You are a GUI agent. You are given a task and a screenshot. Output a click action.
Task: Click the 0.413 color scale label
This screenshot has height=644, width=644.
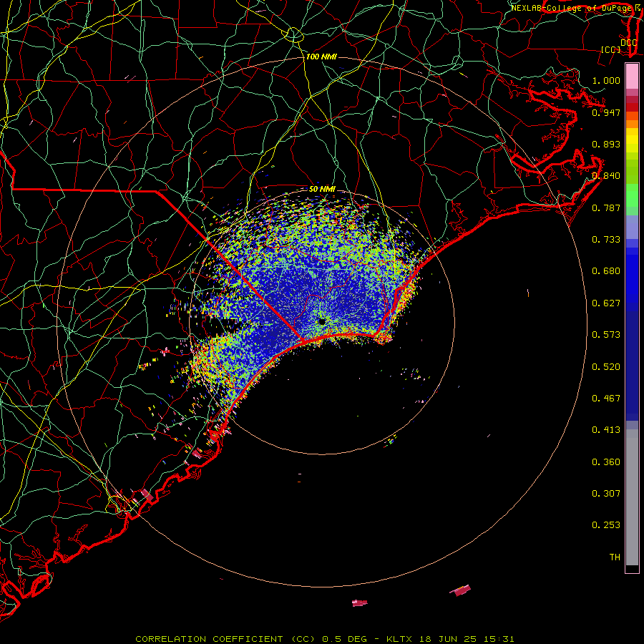pyautogui.click(x=606, y=429)
